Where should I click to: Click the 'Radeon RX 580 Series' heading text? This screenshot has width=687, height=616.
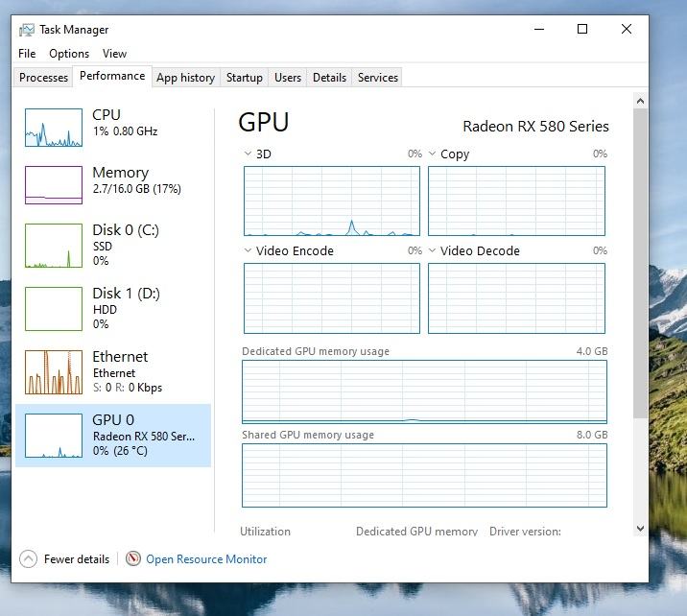pyautogui.click(x=535, y=127)
